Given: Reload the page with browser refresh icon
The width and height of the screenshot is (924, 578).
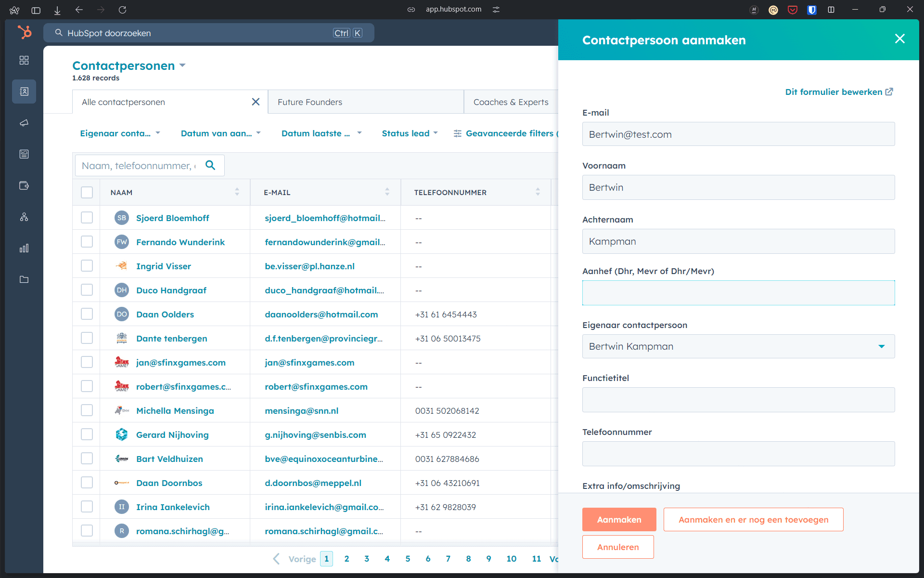Looking at the screenshot, I should (122, 10).
